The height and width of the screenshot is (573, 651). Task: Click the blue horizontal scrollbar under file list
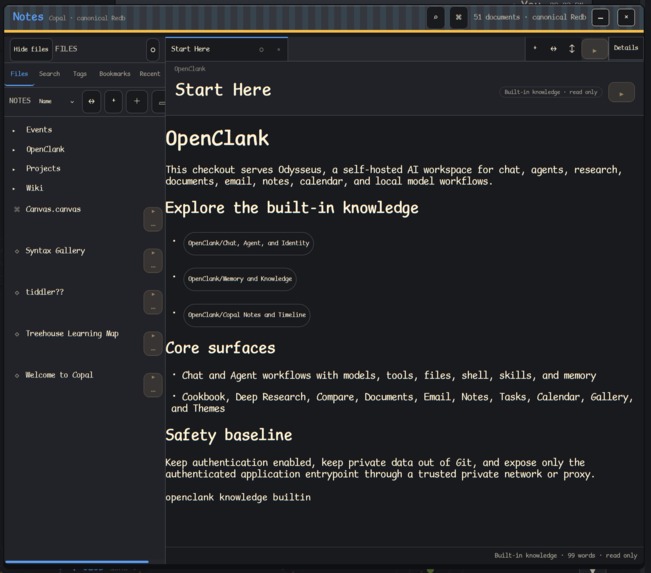pos(77,562)
